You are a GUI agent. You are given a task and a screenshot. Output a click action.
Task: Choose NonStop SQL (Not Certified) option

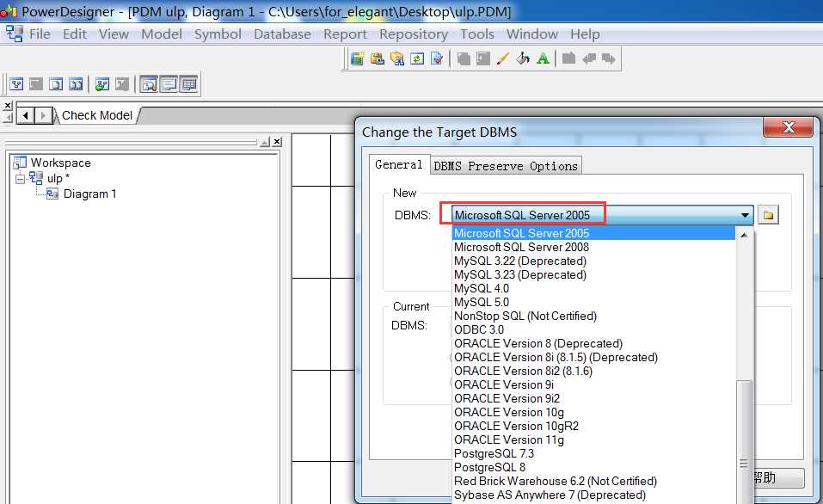point(593,316)
